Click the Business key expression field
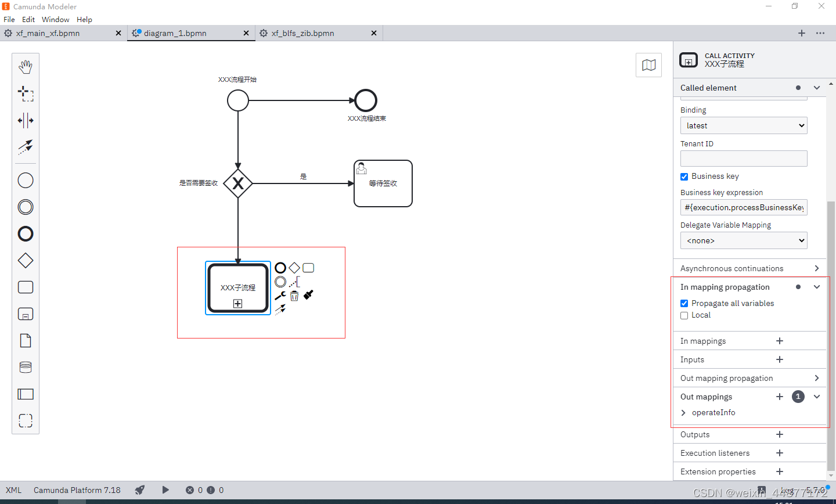The image size is (836, 504). click(x=744, y=207)
